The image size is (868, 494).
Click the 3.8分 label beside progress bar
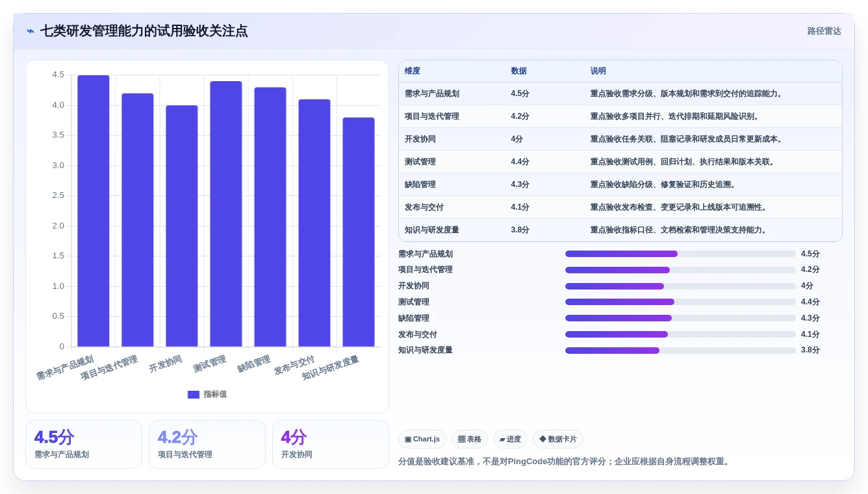[x=810, y=351]
